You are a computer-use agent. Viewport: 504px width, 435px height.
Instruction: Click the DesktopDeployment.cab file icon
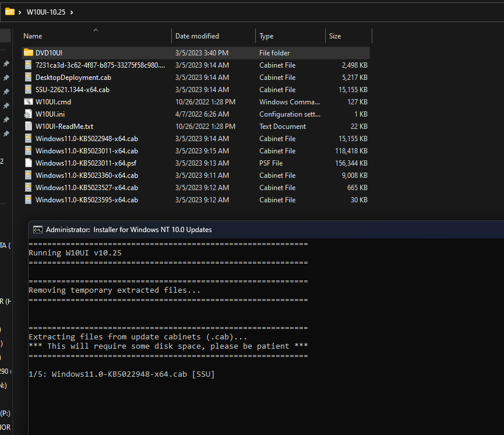click(29, 77)
